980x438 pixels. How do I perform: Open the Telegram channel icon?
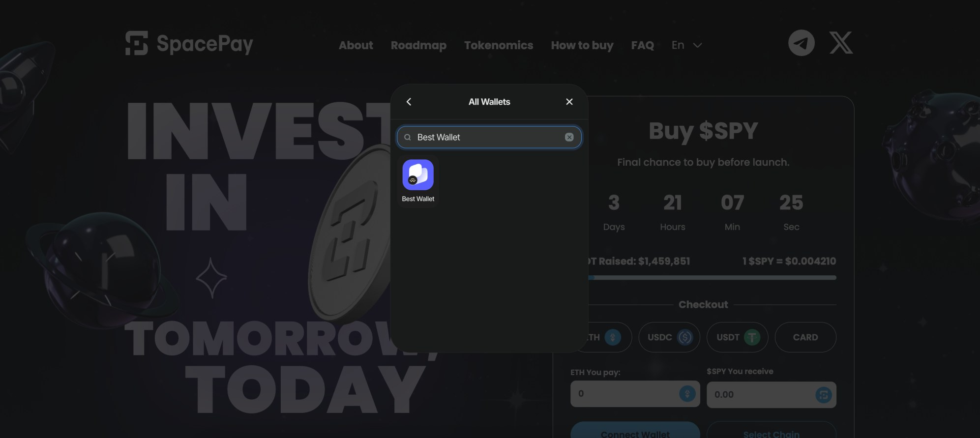click(x=801, y=43)
